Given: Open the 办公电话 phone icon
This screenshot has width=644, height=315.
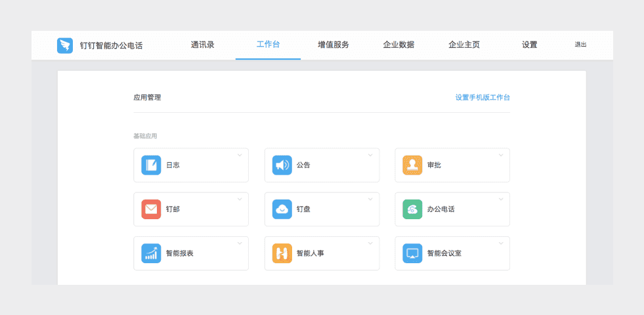Looking at the screenshot, I should pos(412,209).
